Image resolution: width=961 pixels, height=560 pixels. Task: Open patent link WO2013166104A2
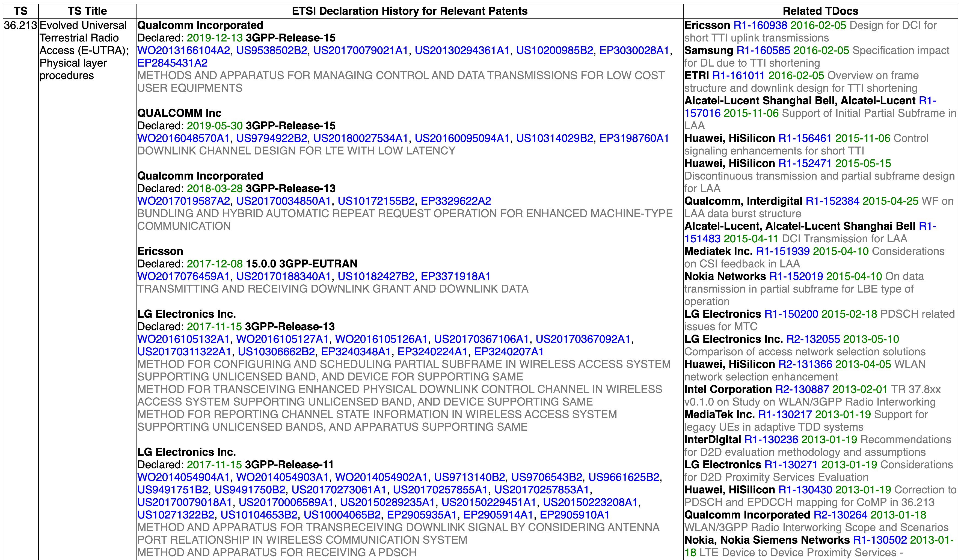(x=183, y=50)
